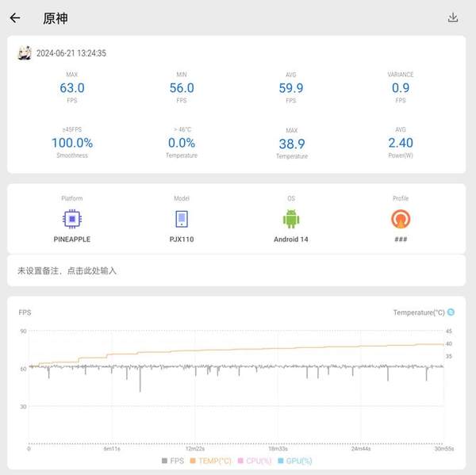Select the MAX Temperature value 38.9
Screen dimensions: 476x475
coord(292,144)
